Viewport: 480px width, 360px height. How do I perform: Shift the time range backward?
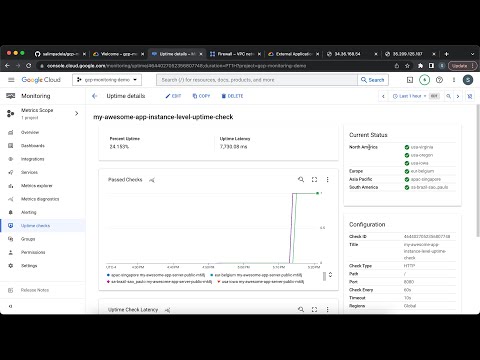(383, 96)
